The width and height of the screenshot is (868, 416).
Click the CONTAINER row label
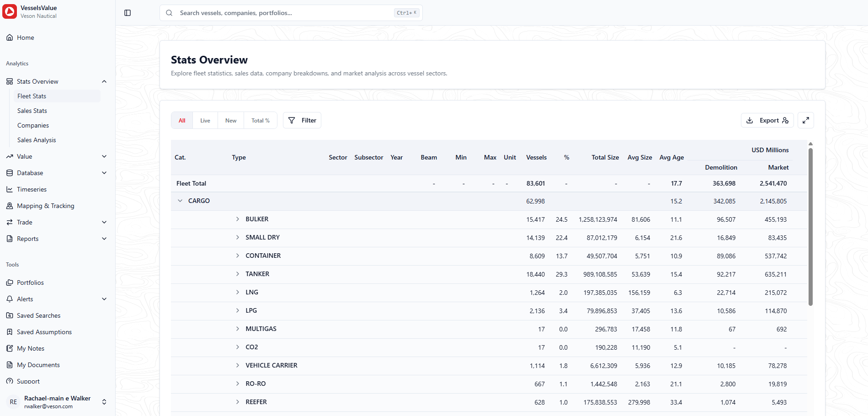[x=263, y=256]
